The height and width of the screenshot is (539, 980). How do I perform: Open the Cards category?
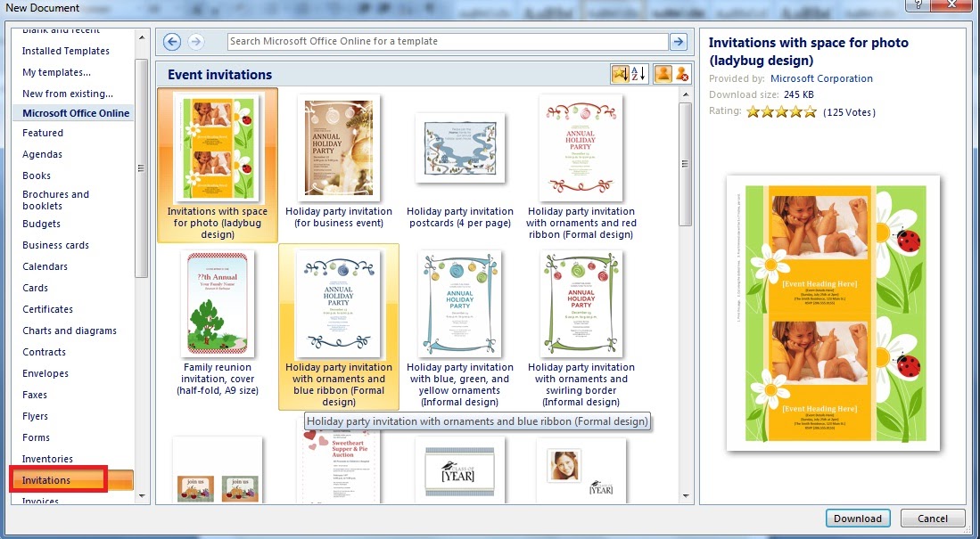point(35,288)
